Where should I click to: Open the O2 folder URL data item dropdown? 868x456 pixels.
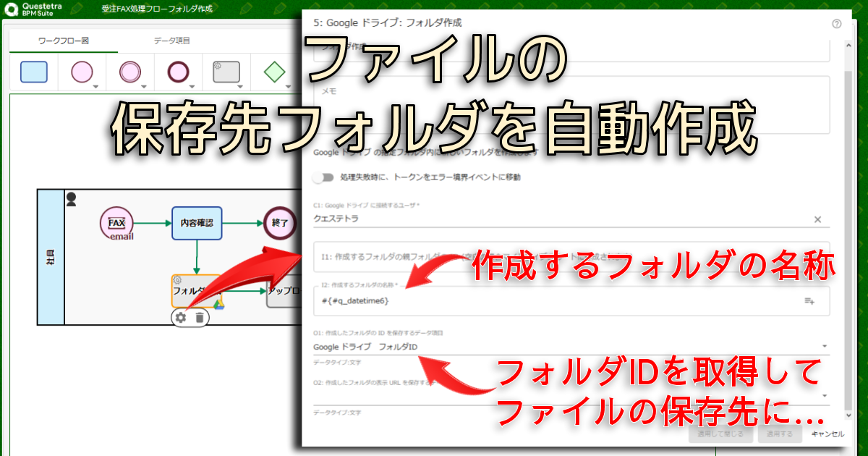(x=825, y=396)
